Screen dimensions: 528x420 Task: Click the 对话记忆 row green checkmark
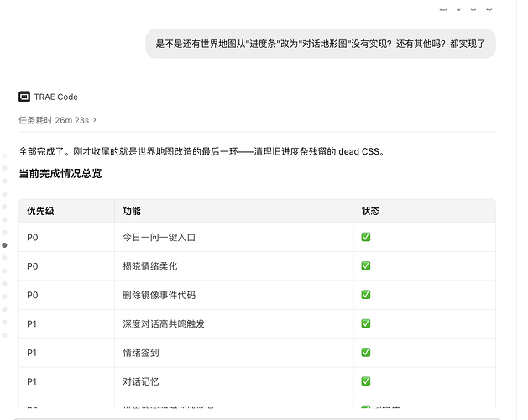(x=366, y=381)
